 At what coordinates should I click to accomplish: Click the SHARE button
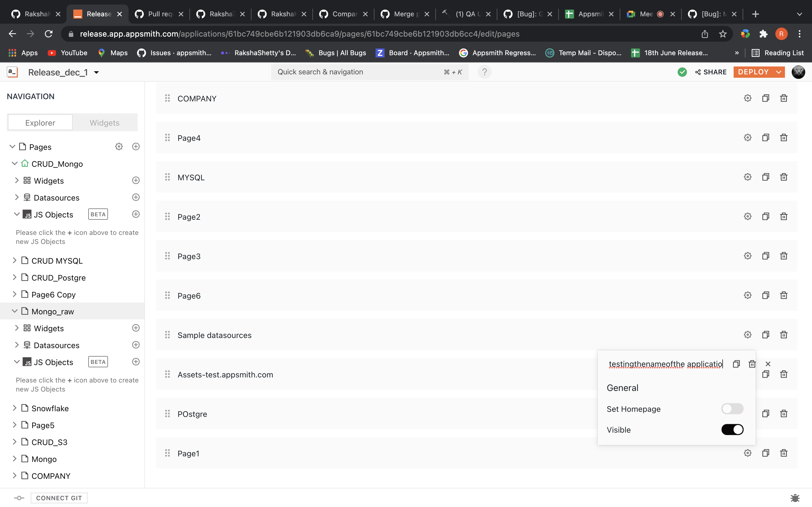711,72
